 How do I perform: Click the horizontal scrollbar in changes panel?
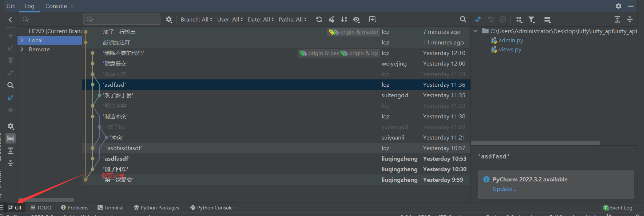(x=535, y=143)
